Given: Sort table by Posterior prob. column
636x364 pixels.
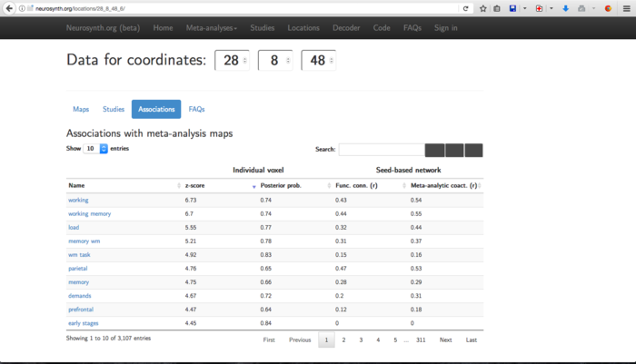Looking at the screenshot, I should [x=293, y=185].
